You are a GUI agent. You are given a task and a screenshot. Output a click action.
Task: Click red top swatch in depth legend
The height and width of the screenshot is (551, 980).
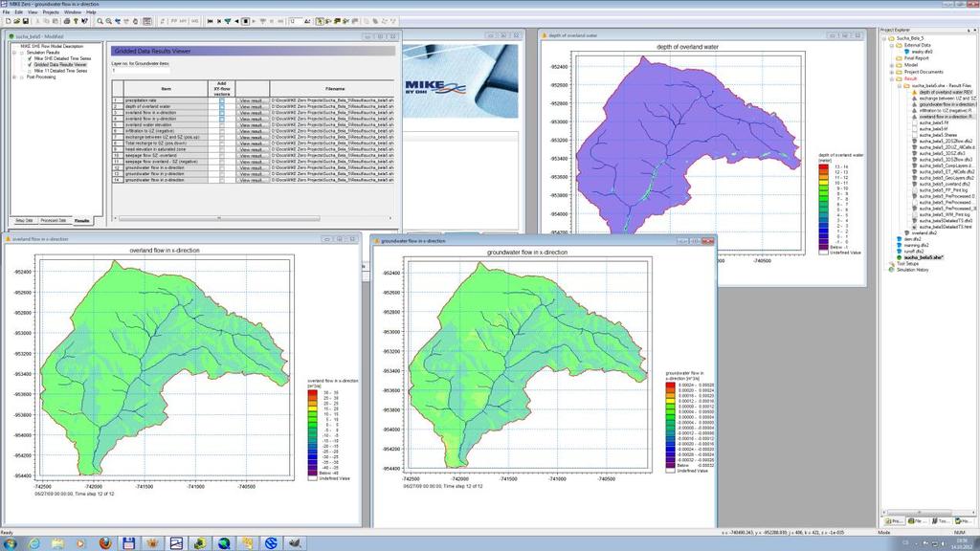[x=824, y=167]
